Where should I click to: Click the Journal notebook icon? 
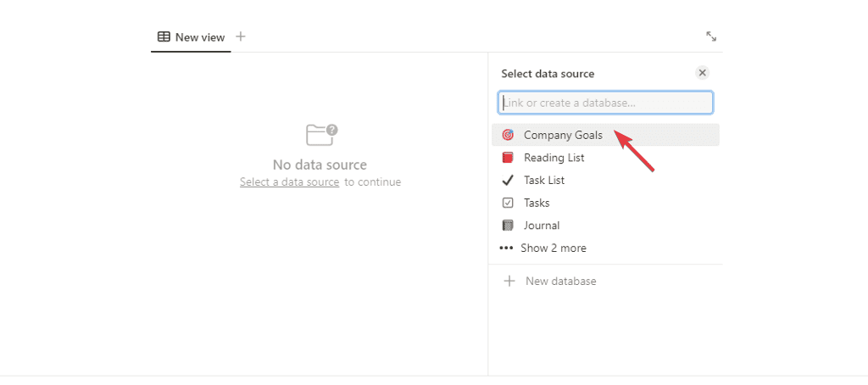pos(508,226)
